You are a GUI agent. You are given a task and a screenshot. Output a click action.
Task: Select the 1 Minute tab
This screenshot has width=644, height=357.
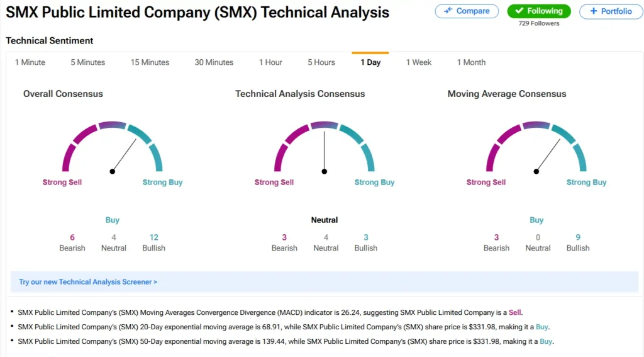pos(30,62)
